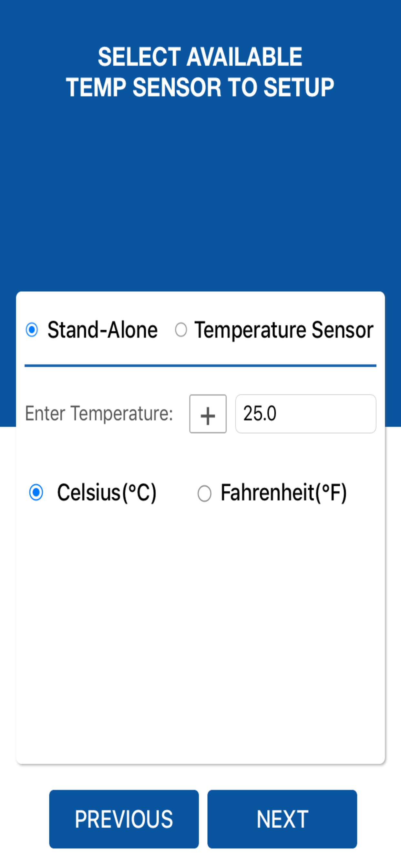
Task: Click the TEMP SENSOR TO SETUP heading line
Action: pos(200,87)
